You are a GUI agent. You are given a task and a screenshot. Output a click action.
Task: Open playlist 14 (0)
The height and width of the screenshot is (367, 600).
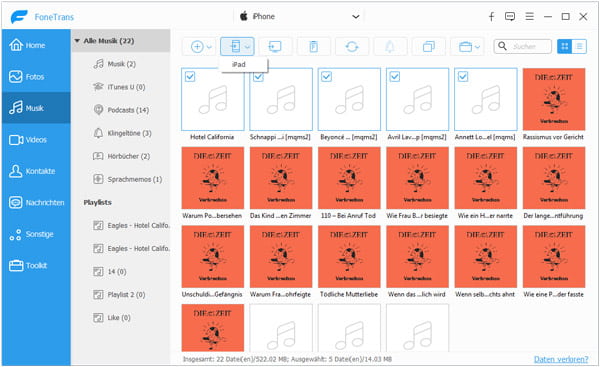point(110,271)
